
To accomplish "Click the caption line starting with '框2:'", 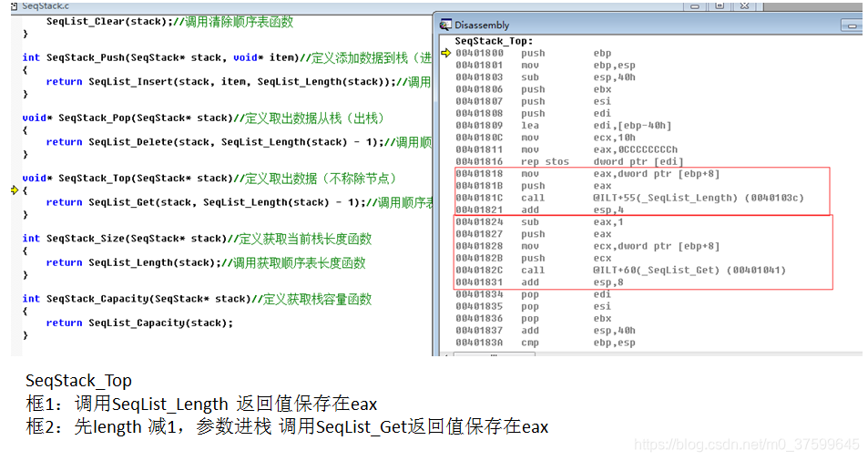I will click(x=287, y=426).
